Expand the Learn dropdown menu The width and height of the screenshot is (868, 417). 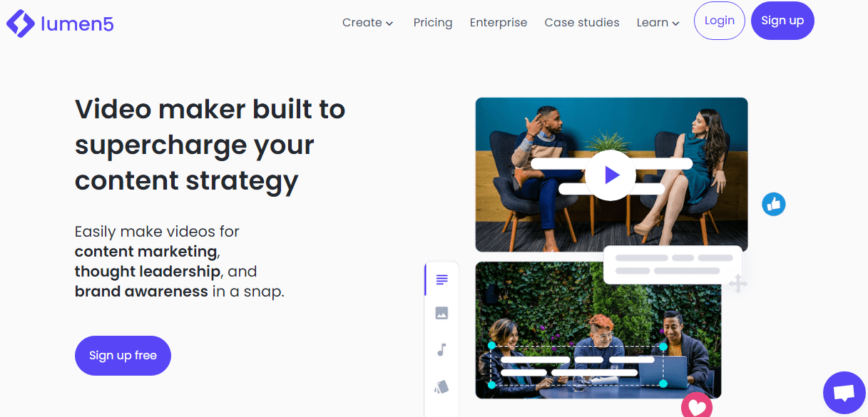pyautogui.click(x=658, y=23)
